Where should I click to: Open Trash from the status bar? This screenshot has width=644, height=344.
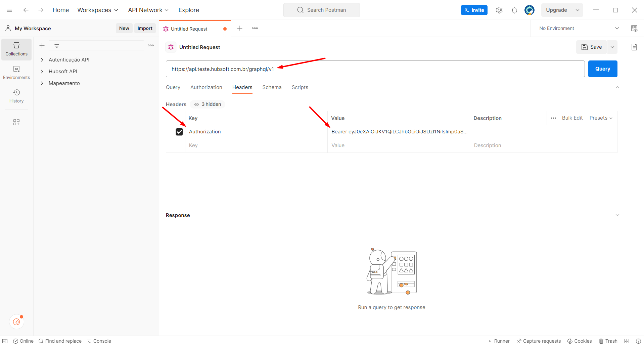(608, 341)
